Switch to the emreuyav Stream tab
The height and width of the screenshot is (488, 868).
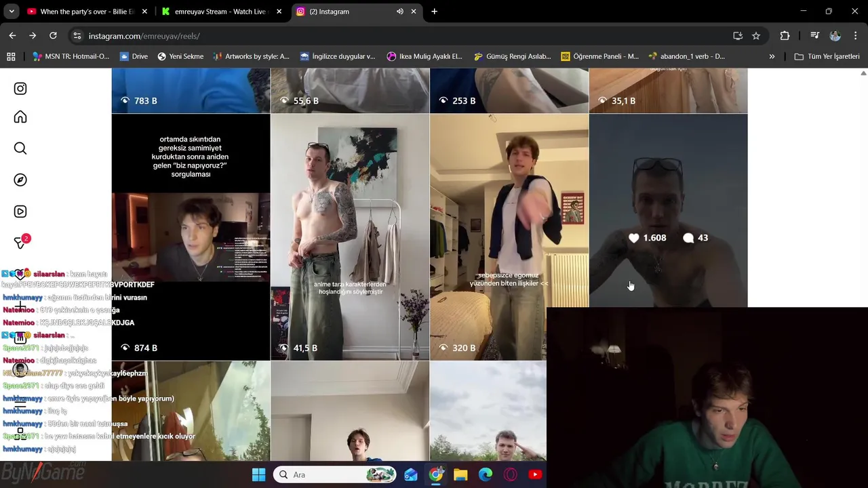click(x=221, y=12)
